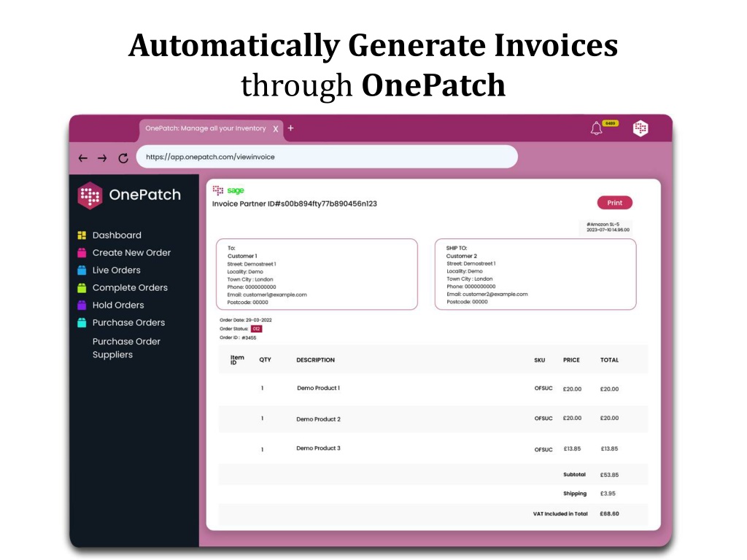Open a new browser tab
This screenshot has height=560, width=747.
[x=290, y=128]
